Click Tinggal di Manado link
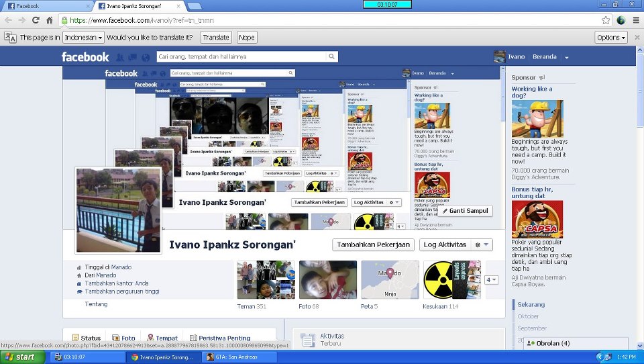This screenshot has width=644, height=364. [108, 267]
